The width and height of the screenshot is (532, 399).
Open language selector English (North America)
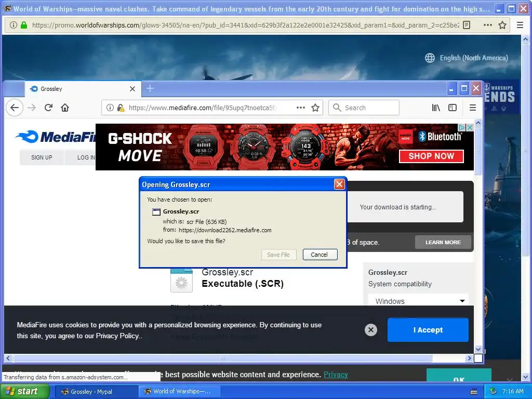click(466, 58)
